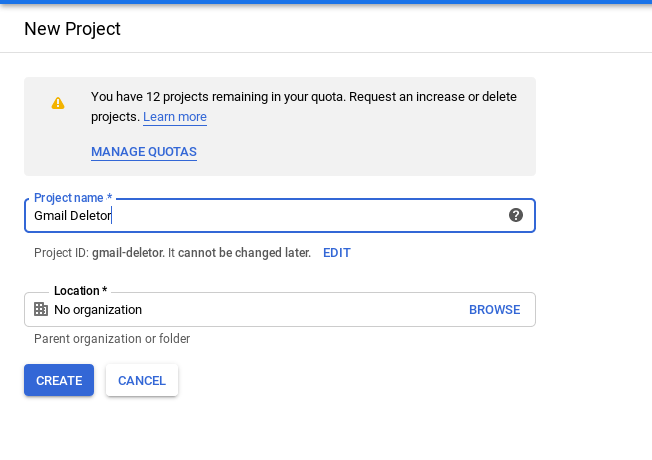Image resolution: width=652 pixels, height=460 pixels.
Task: Click the "No organization" location value
Action: [x=98, y=310]
